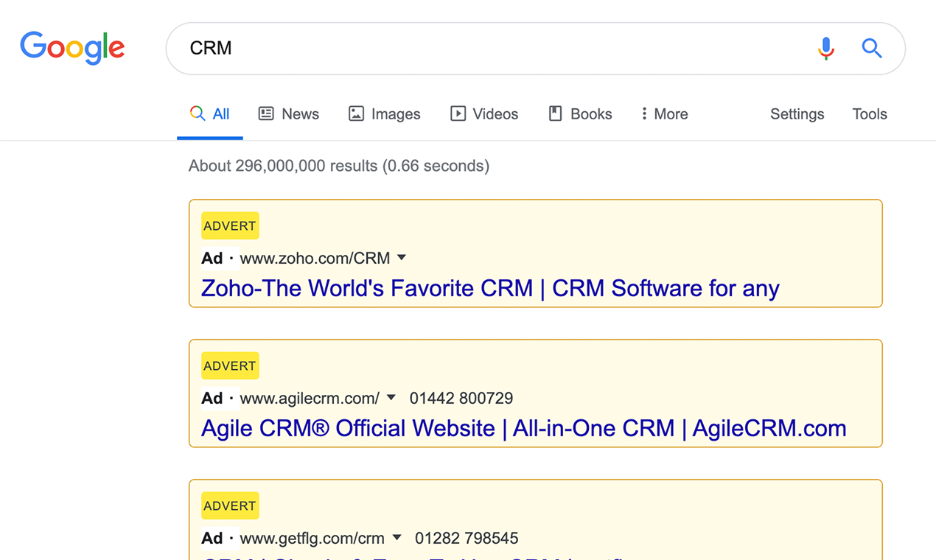Click the Videos tab play icon
The height and width of the screenshot is (560, 936).
point(458,113)
